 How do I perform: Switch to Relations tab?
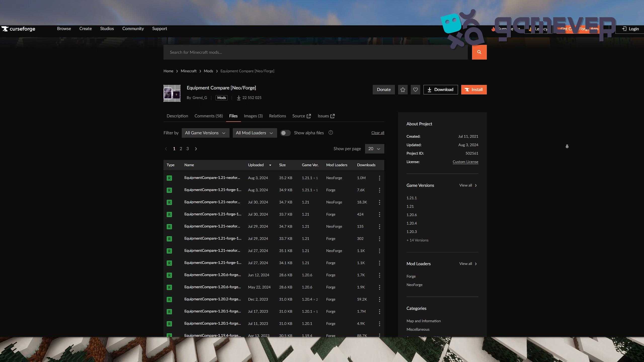(x=277, y=116)
